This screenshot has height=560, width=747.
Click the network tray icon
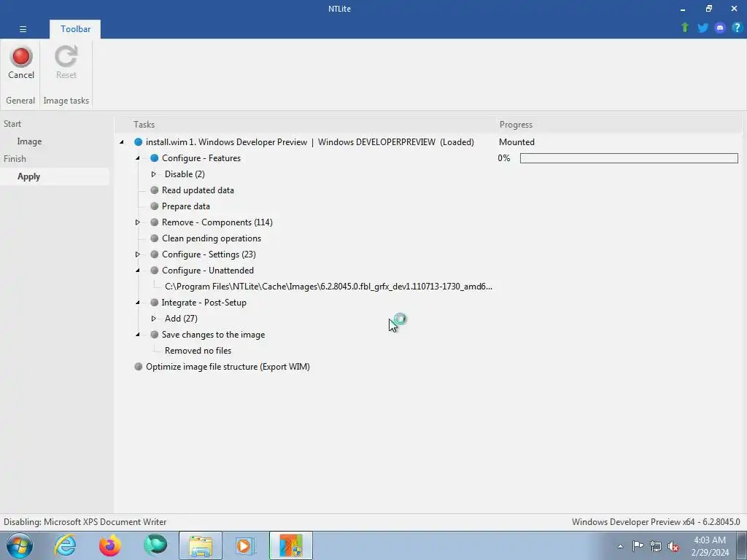click(656, 547)
